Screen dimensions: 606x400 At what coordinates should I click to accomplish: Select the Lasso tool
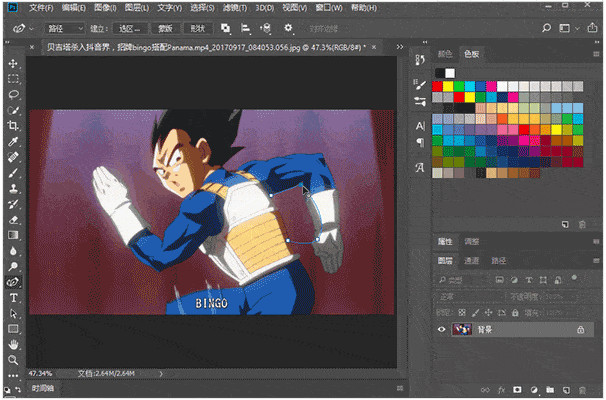pyautogui.click(x=13, y=94)
